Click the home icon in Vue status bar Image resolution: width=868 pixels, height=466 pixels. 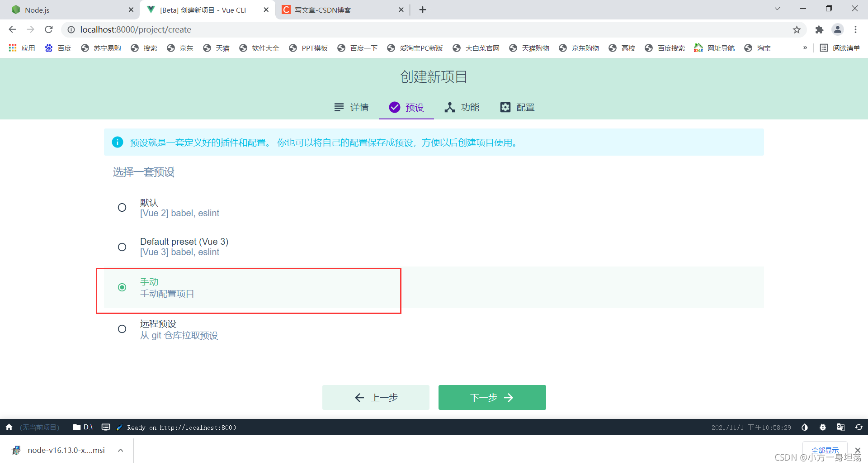pos(9,427)
